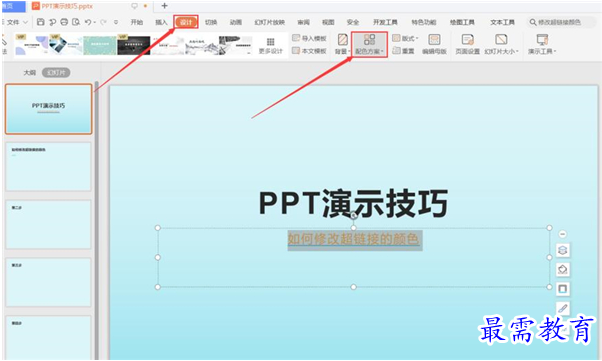Screen dimensions: 602x361
Task: Select slide 1 thumbnail titled PPT演示技巧
Action: pyautogui.click(x=48, y=109)
